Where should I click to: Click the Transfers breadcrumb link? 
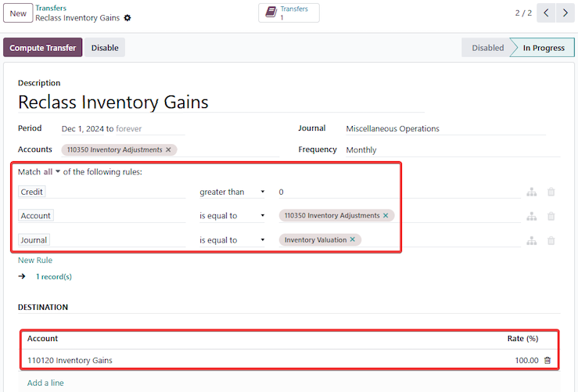51,8
